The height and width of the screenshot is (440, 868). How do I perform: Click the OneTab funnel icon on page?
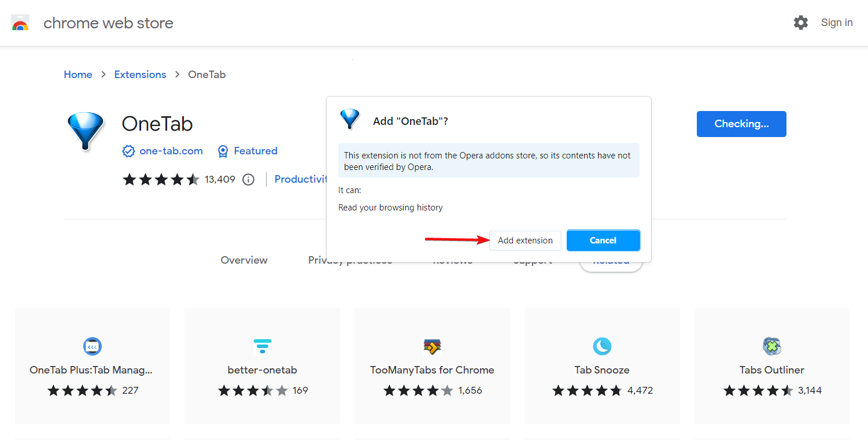coord(86,132)
